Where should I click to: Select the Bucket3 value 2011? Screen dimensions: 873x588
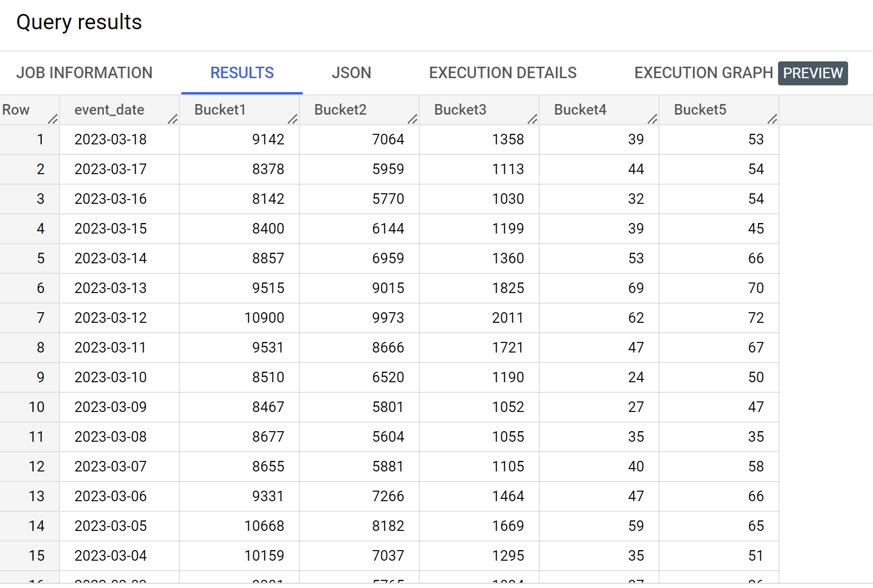click(x=507, y=318)
